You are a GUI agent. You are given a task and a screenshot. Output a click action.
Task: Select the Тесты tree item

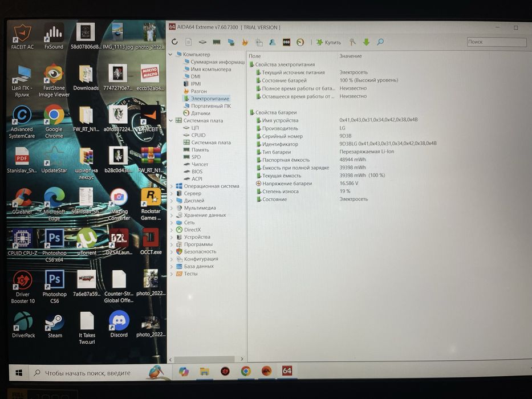tap(187, 274)
